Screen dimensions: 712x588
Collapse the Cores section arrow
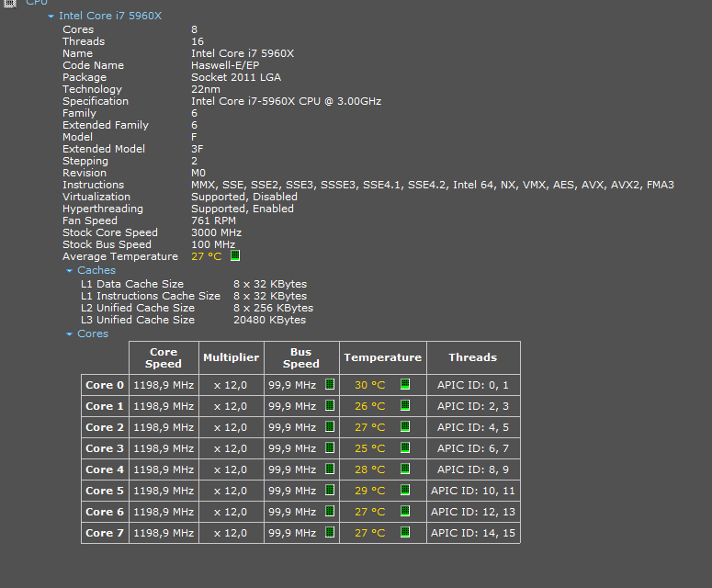(x=69, y=334)
